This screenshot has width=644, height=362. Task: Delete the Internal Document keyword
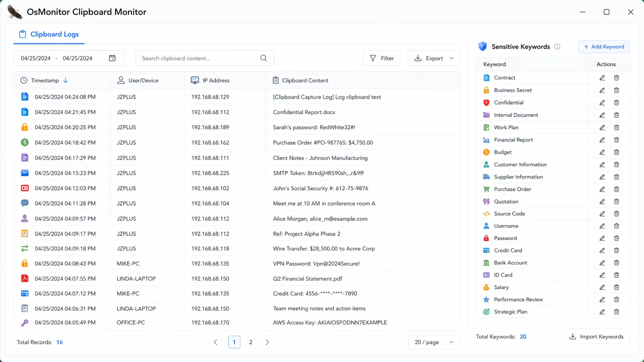tap(616, 115)
